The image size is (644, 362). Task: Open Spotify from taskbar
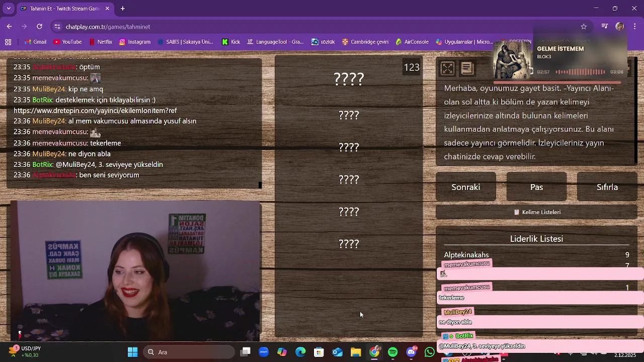[x=393, y=352]
